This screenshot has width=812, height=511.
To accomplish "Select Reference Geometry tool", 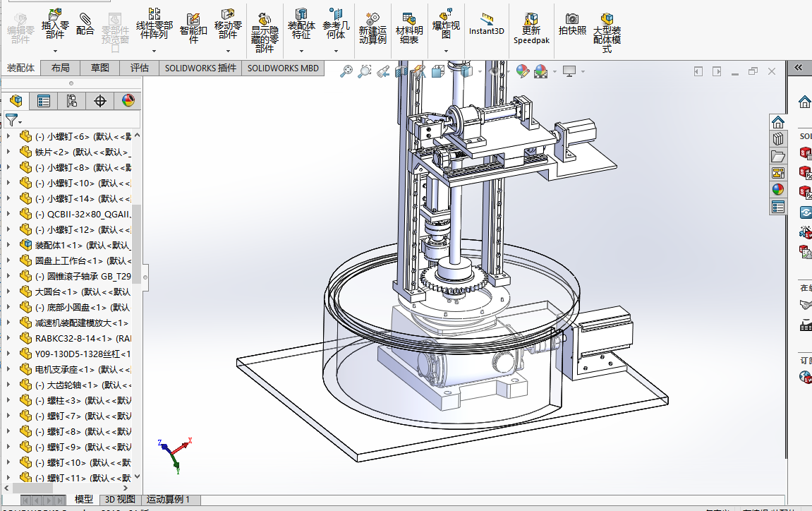I will tap(336, 25).
